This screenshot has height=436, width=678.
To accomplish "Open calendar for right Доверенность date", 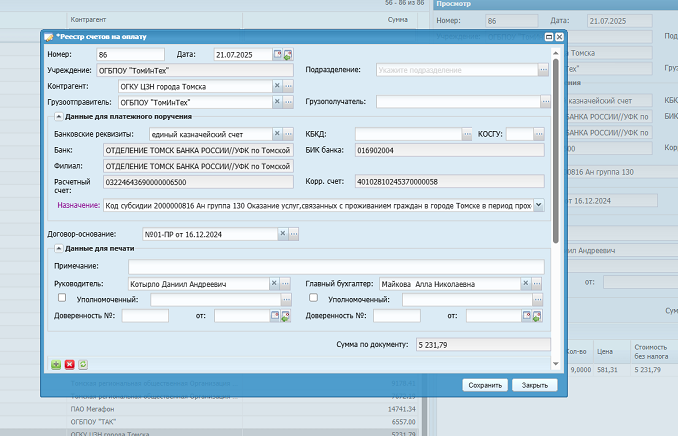I will (527, 316).
